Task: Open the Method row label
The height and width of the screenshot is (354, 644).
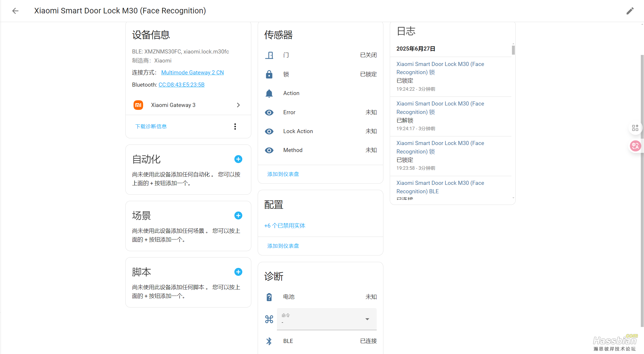Action: tap(293, 150)
